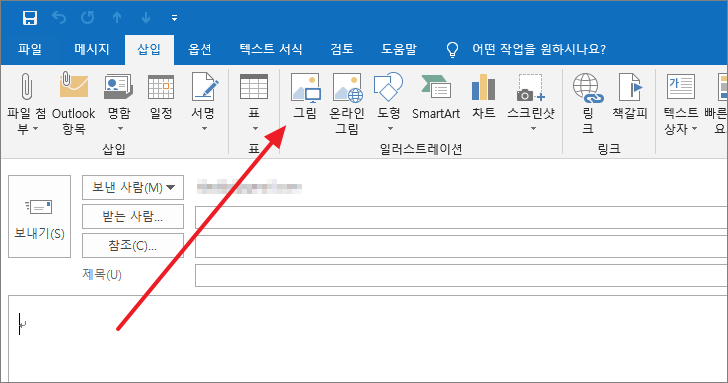Click the lightbulb Tell Me icon

(x=452, y=49)
